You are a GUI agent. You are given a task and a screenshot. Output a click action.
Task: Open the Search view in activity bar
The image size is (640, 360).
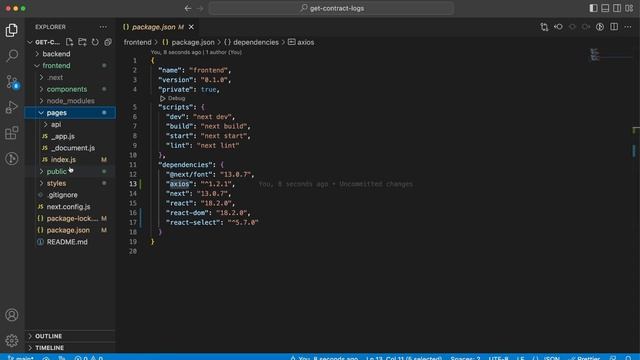[12, 56]
